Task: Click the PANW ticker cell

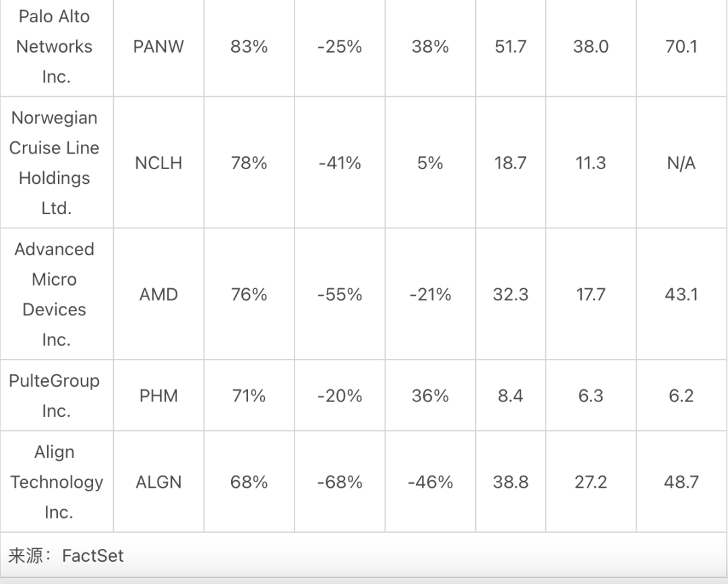Action: 158,46
